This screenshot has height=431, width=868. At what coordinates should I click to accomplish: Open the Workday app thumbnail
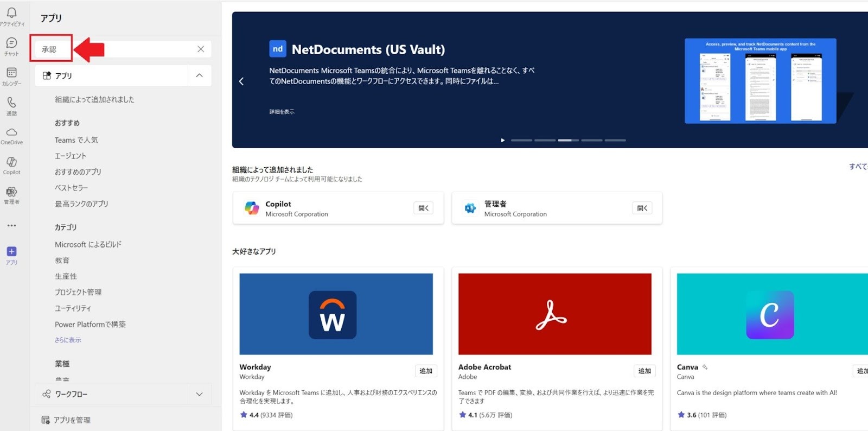[x=336, y=314]
